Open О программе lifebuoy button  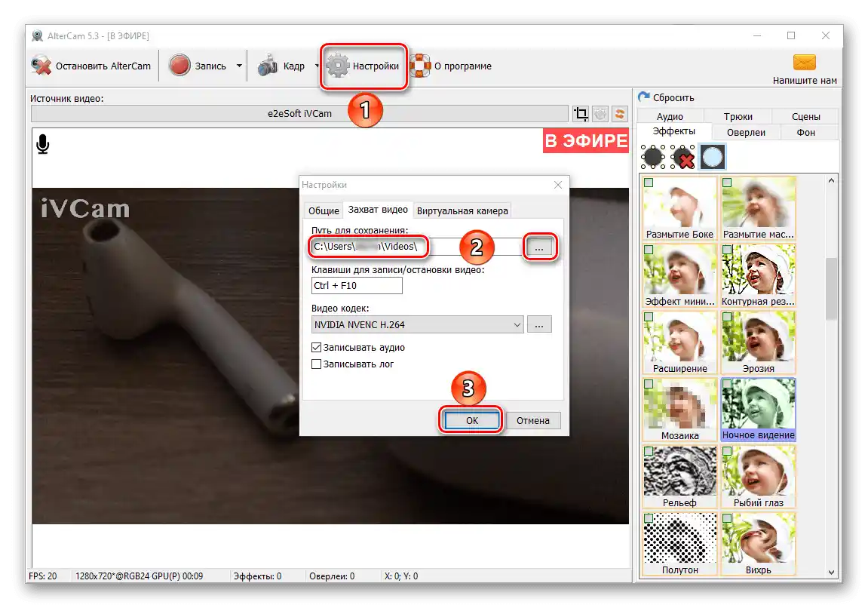(x=451, y=66)
